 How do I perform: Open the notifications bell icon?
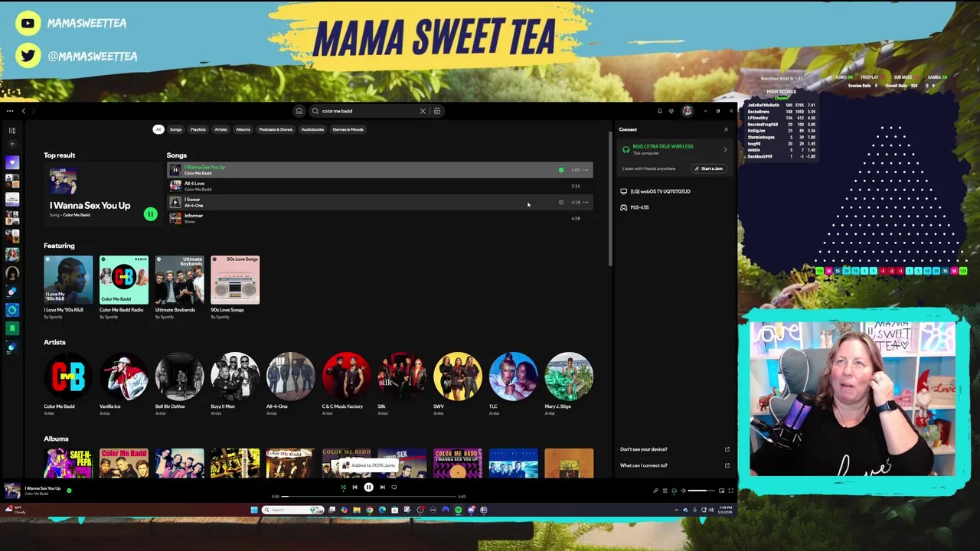[659, 111]
